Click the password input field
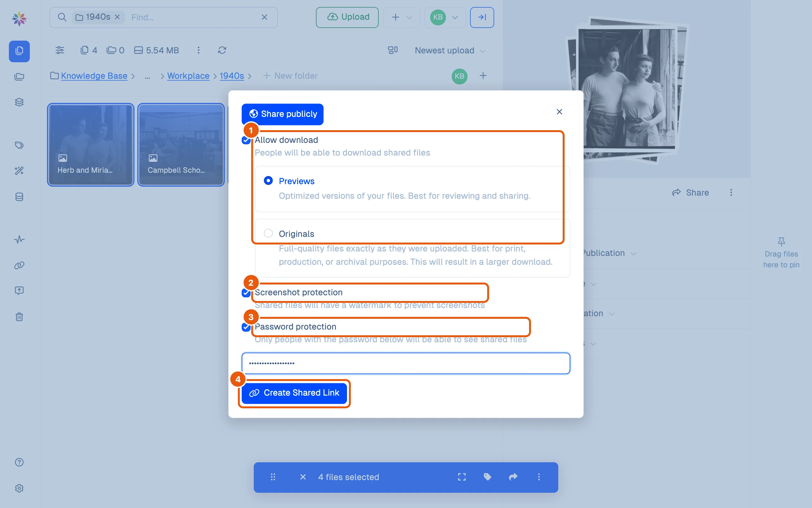The height and width of the screenshot is (508, 812). click(x=406, y=363)
